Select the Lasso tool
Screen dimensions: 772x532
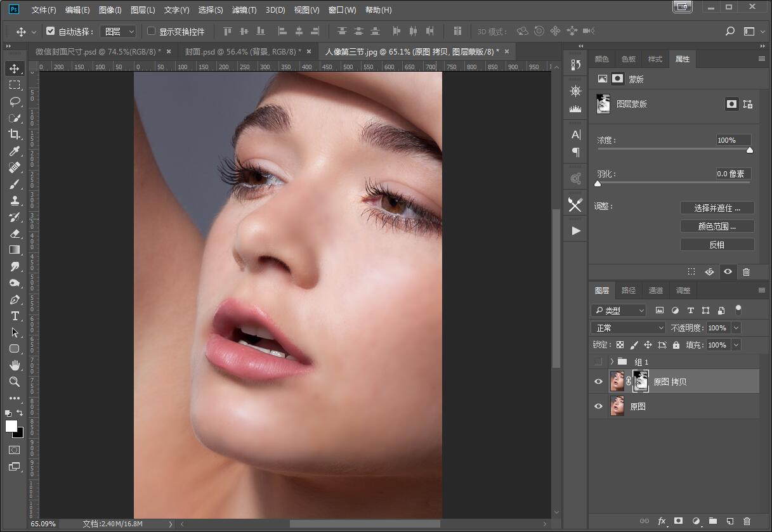tap(15, 101)
